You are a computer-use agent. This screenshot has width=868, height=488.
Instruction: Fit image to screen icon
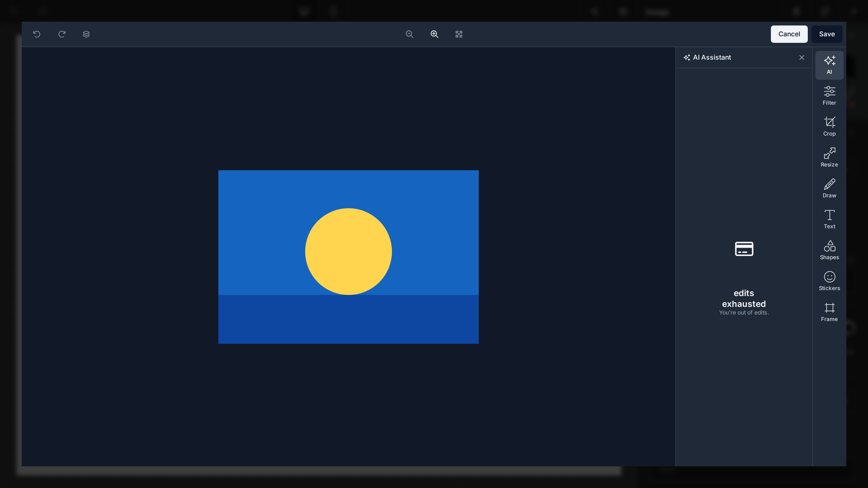pyautogui.click(x=459, y=34)
